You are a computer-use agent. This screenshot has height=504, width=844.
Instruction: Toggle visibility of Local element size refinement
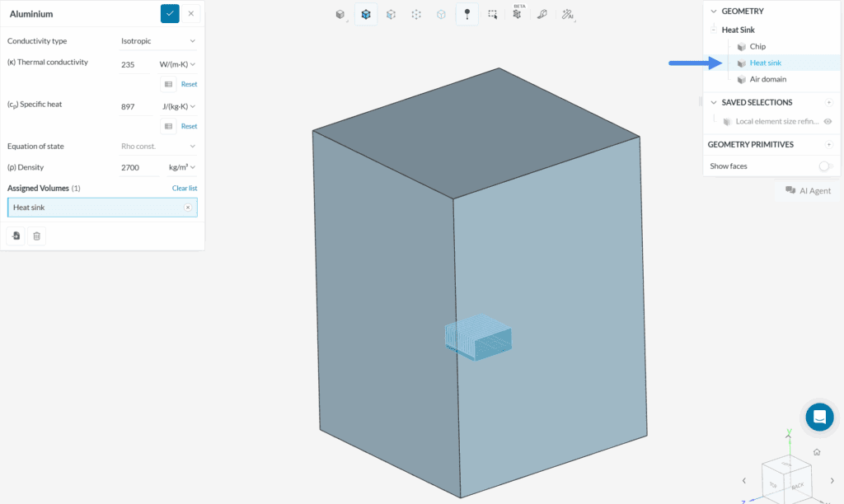828,121
